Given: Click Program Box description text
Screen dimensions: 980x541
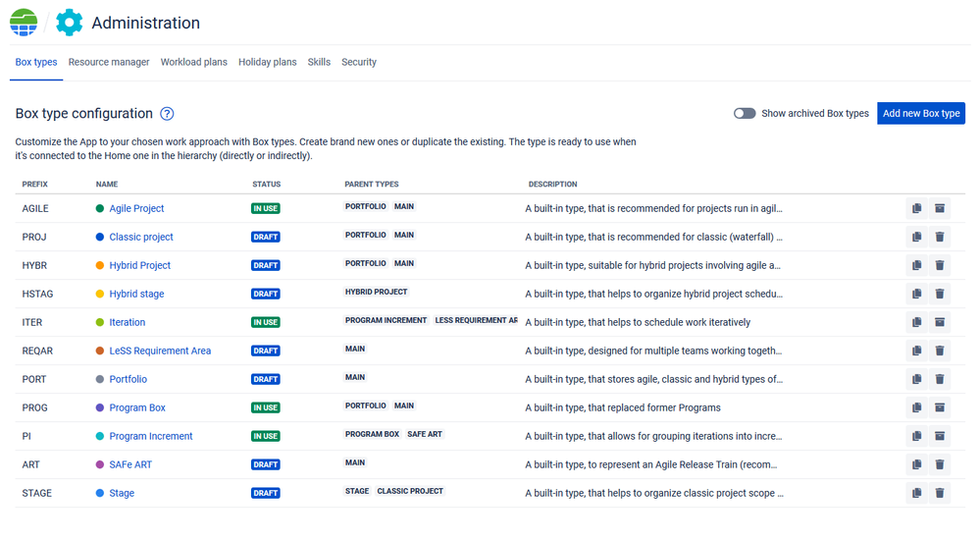Looking at the screenshot, I should 623,407.
